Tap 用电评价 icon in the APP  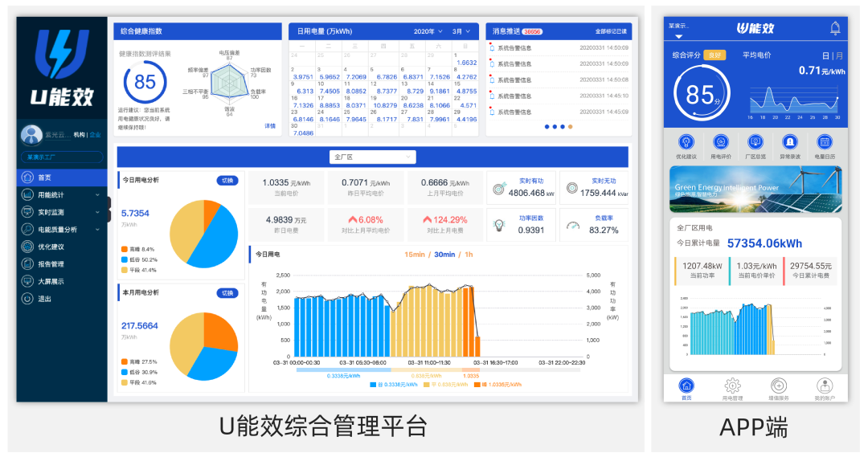point(721,141)
